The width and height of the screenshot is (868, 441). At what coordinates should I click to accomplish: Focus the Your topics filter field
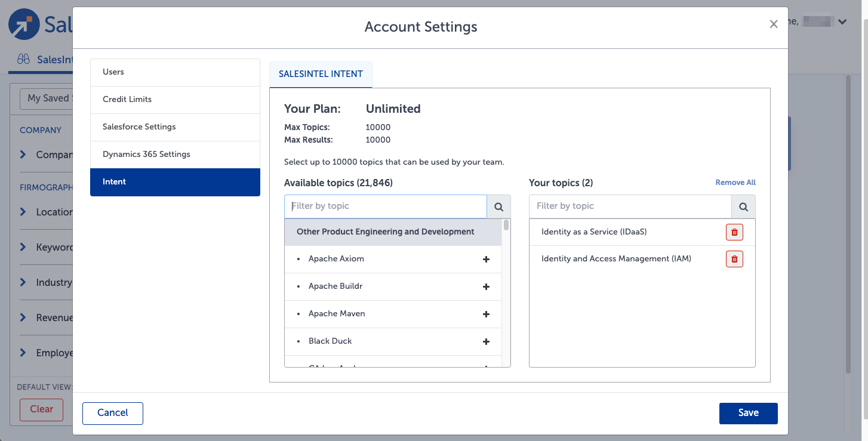[x=630, y=206]
